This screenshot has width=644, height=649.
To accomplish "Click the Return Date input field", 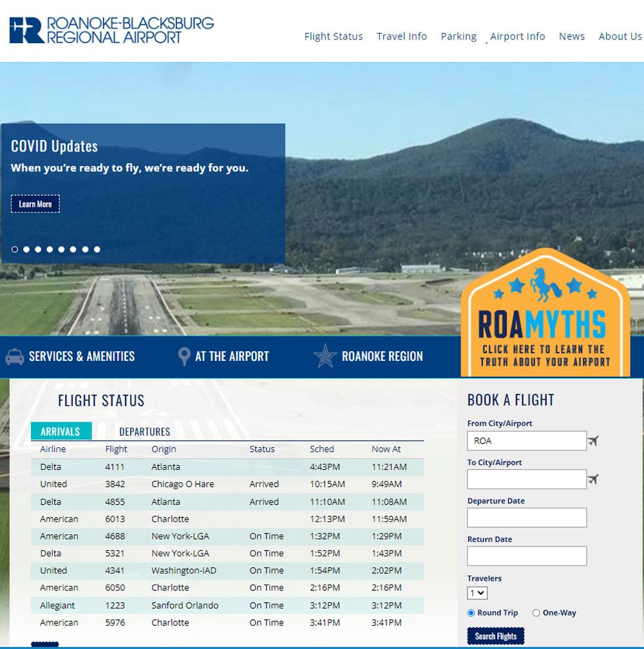I will (x=527, y=556).
